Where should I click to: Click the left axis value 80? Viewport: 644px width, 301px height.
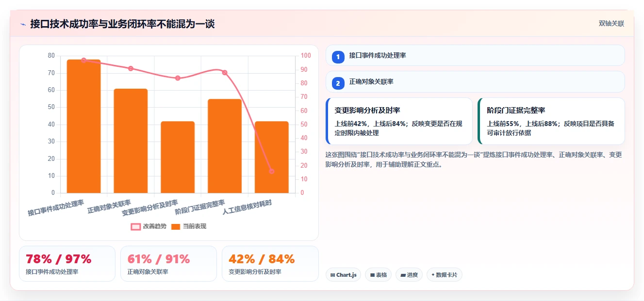pyautogui.click(x=51, y=56)
